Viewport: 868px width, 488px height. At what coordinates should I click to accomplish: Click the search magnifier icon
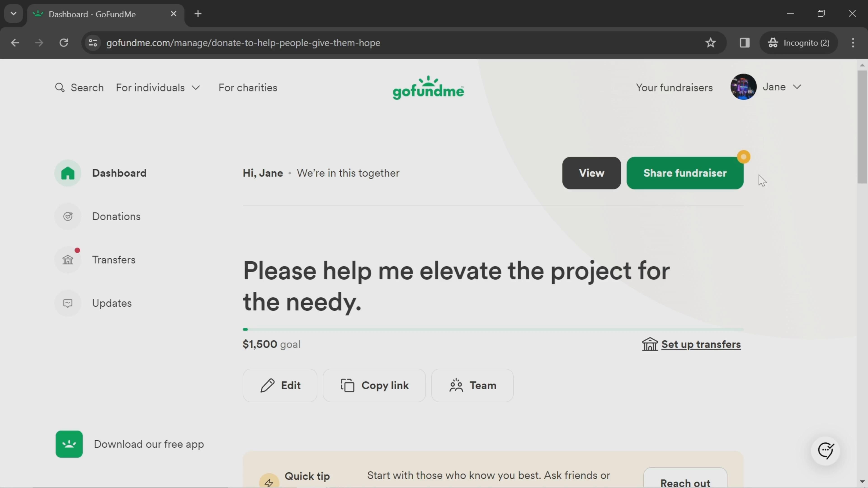point(60,88)
